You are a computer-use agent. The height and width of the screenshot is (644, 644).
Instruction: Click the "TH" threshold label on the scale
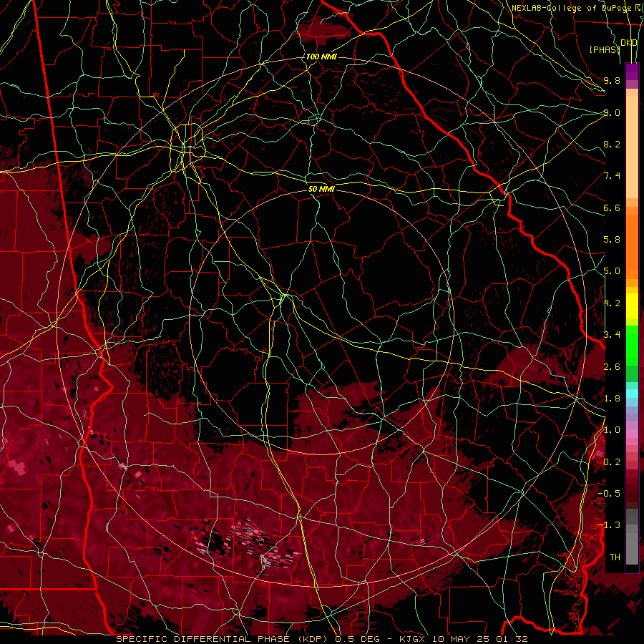tap(615, 557)
